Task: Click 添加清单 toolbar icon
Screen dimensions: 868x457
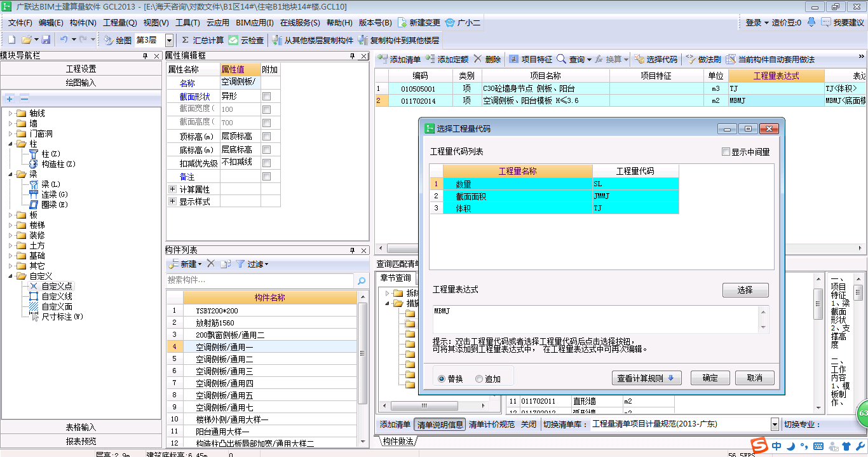Action: (x=383, y=59)
